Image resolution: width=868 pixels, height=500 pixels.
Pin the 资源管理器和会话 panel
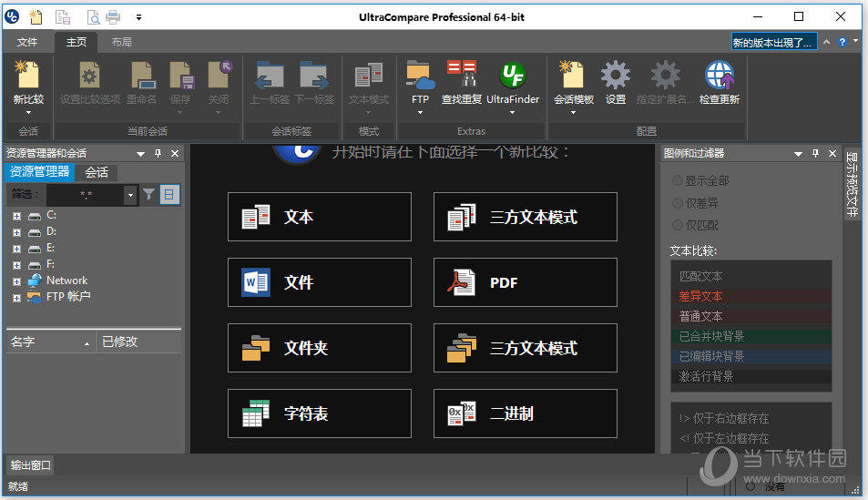(158, 153)
